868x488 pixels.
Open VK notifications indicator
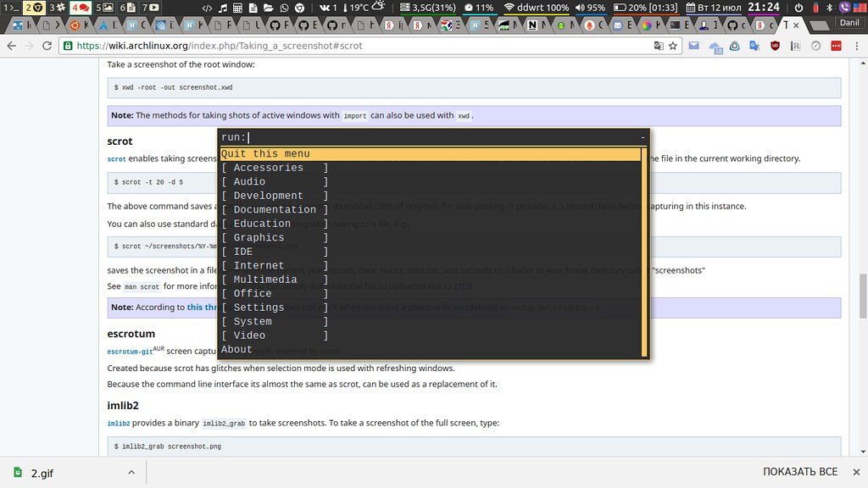(x=328, y=8)
